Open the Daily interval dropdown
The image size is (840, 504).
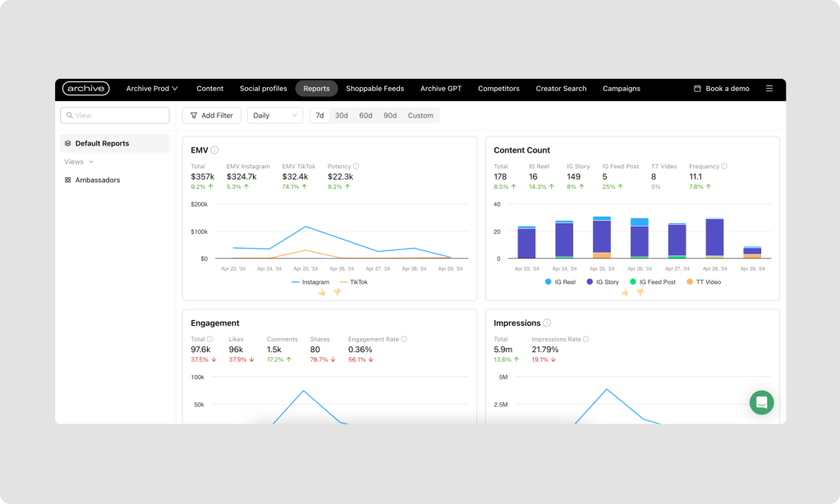click(x=275, y=116)
